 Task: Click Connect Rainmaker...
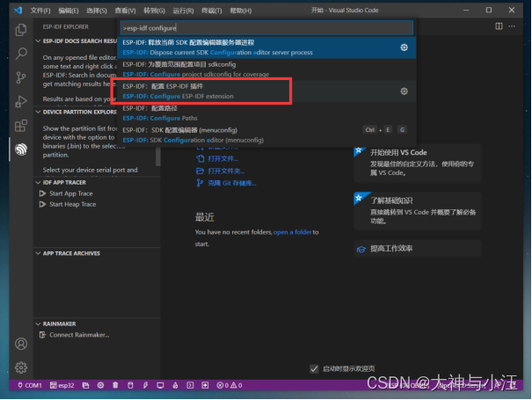79,335
